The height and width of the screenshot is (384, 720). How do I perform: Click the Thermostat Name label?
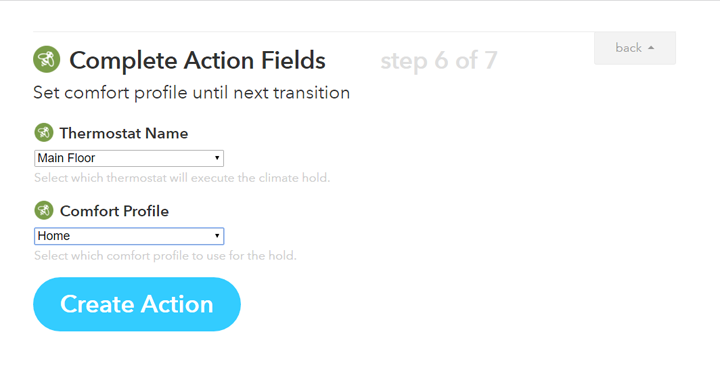tap(124, 133)
